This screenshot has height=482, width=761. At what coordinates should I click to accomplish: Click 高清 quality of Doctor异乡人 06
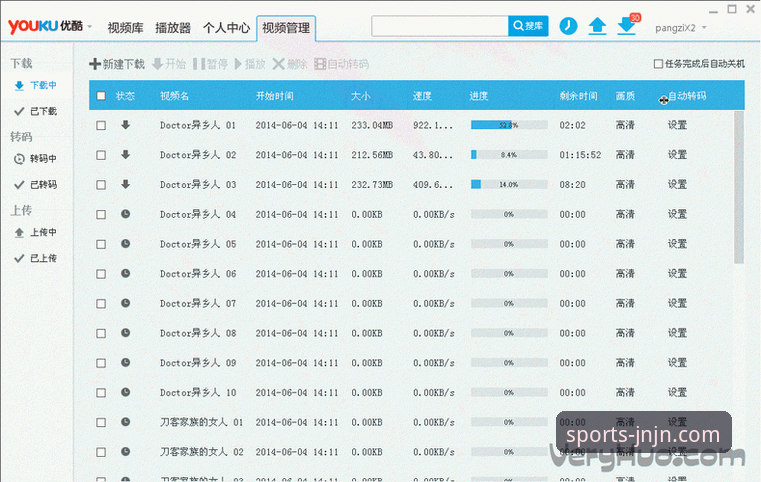(x=625, y=274)
